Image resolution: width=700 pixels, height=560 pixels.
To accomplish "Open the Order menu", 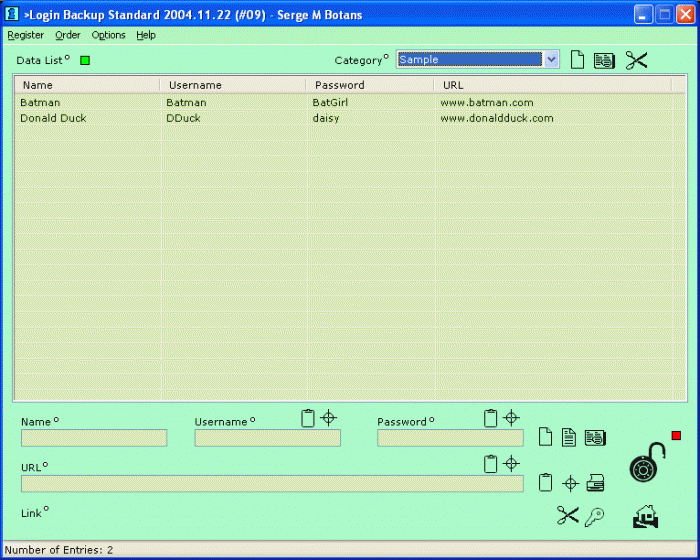I will coord(68,35).
